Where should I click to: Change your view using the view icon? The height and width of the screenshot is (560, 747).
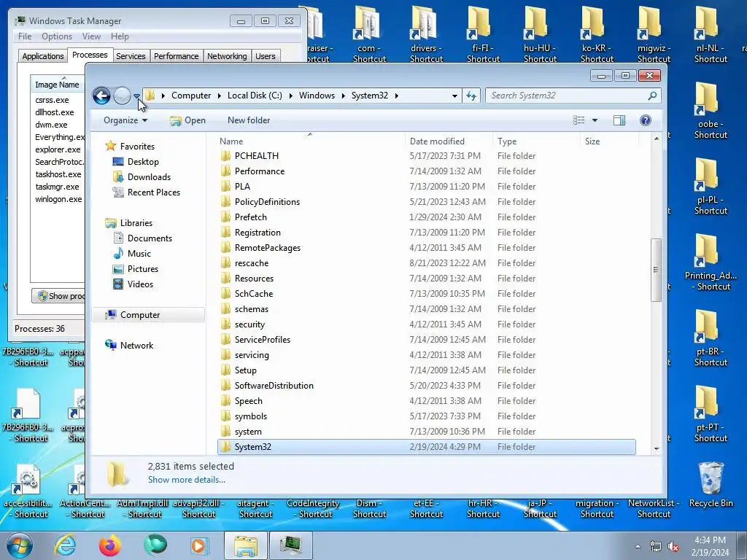pyautogui.click(x=578, y=120)
